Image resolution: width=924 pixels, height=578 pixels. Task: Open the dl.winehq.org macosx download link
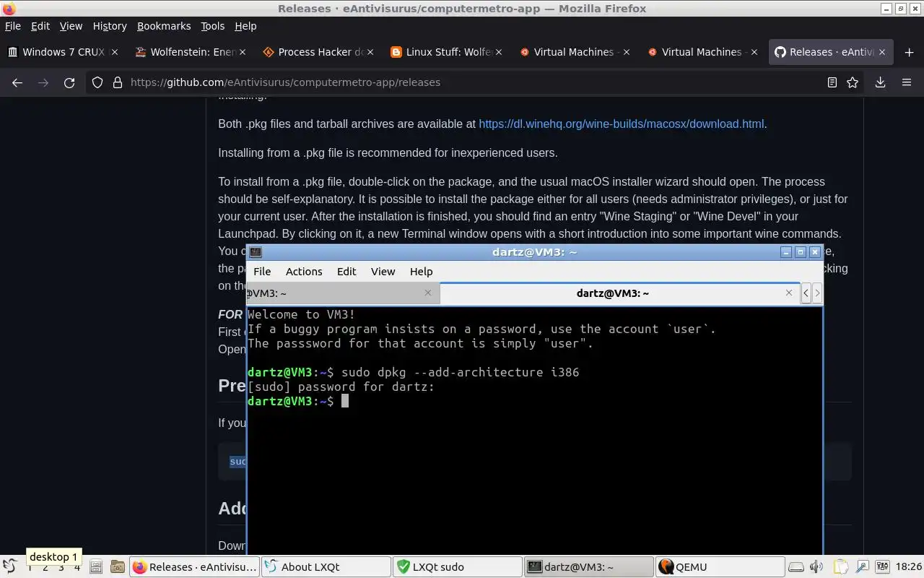[x=621, y=124]
